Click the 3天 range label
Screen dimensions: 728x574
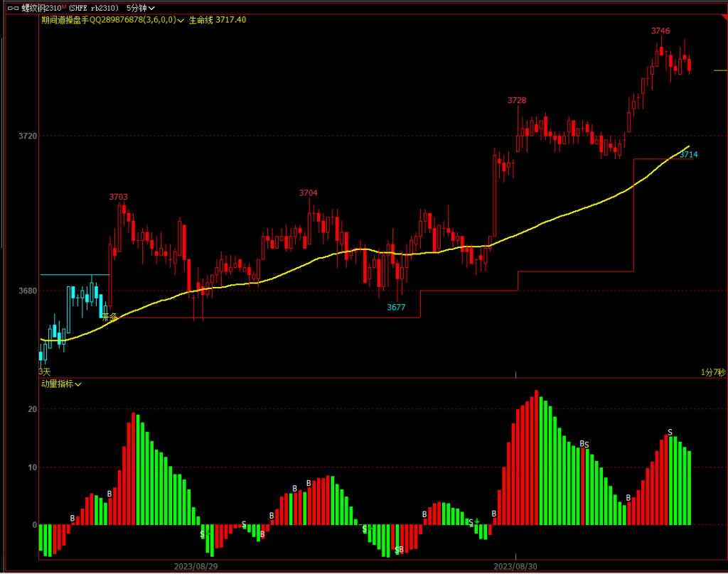(x=45, y=372)
